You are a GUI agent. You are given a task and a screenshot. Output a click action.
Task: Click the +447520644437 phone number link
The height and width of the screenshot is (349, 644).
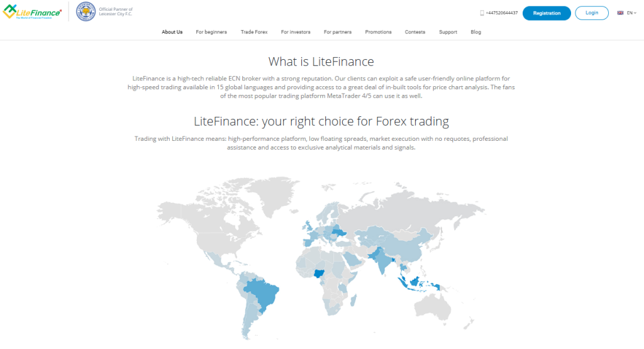502,13
